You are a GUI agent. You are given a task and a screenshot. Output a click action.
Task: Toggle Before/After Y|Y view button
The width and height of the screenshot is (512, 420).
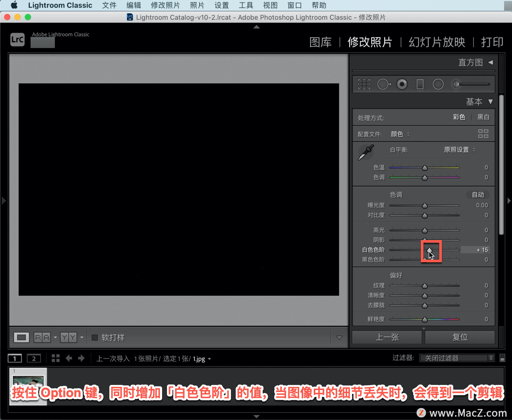coord(69,338)
